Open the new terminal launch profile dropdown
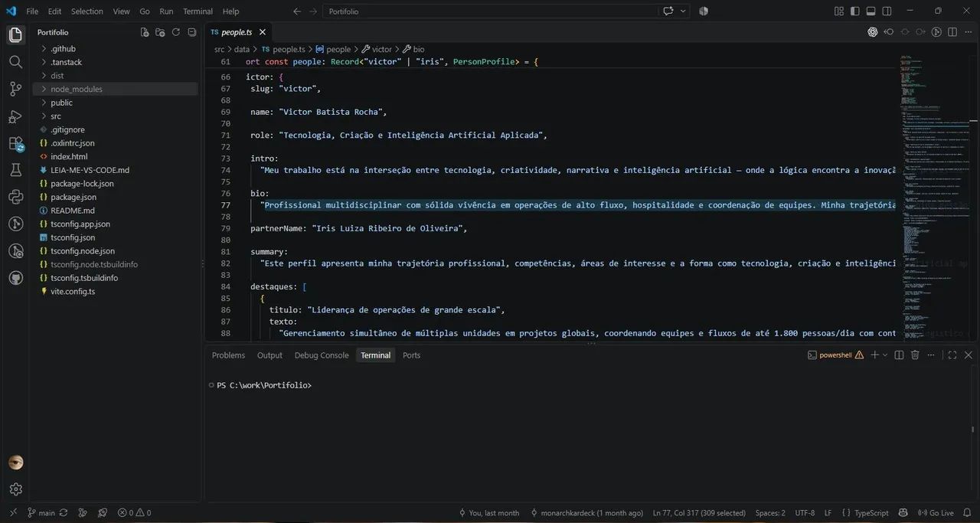 coord(885,355)
